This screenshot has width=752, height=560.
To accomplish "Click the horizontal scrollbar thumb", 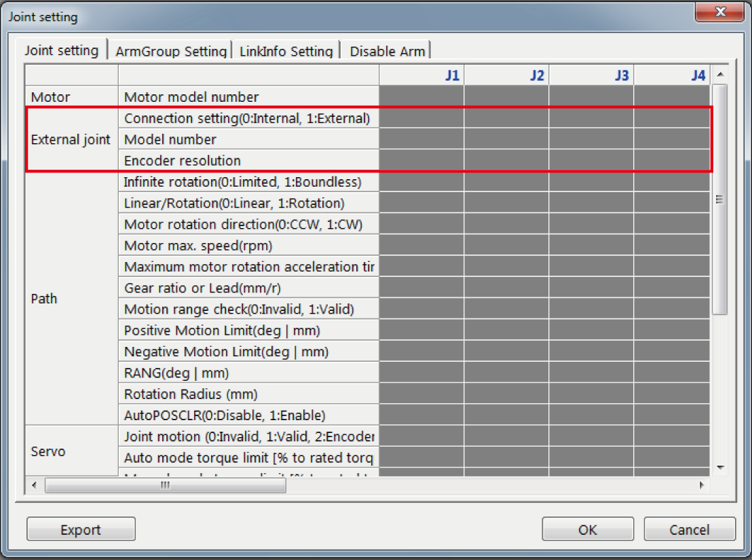I will (165, 486).
